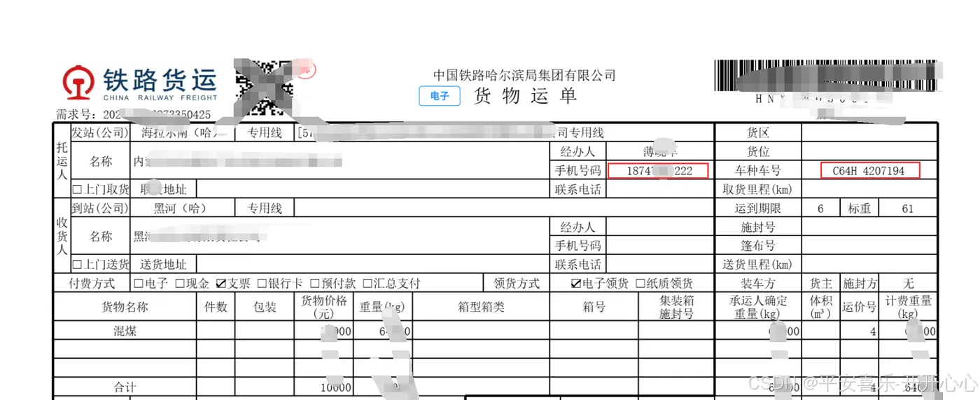980x400 pixels.
Task: Click the 送货地址 label
Action: tap(163, 265)
